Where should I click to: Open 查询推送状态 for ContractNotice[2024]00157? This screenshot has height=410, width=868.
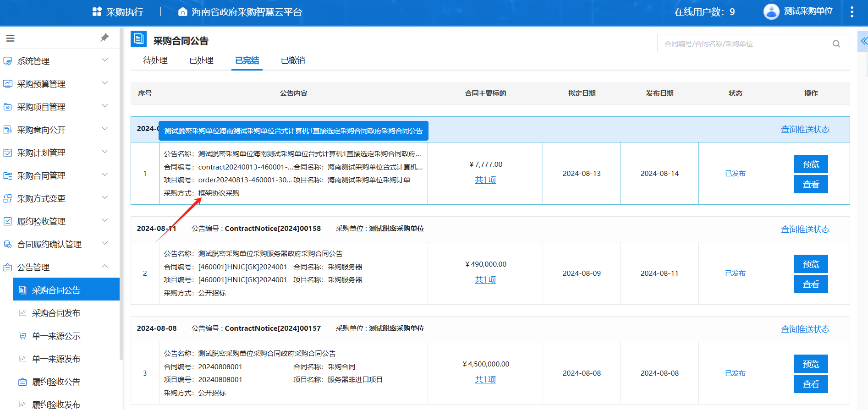click(x=805, y=329)
